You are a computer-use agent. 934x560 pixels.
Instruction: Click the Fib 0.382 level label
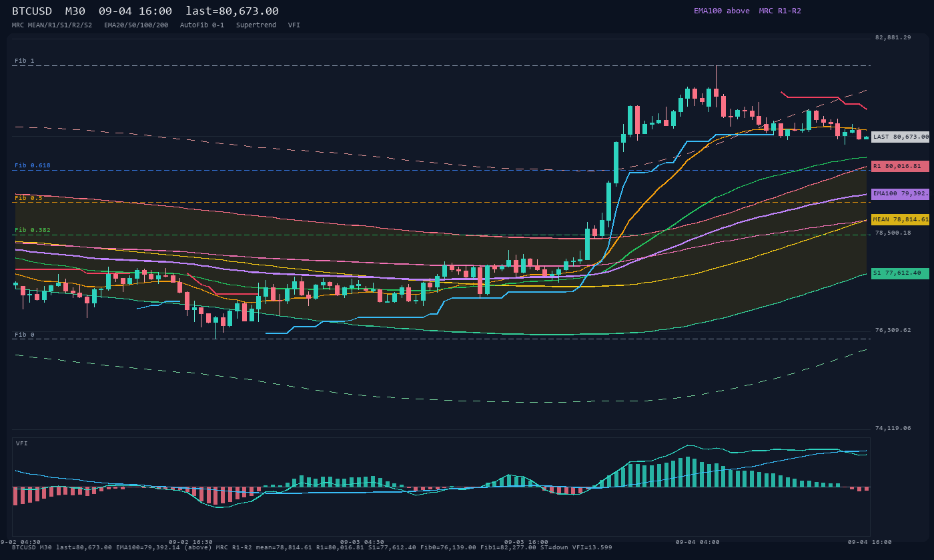click(33, 230)
